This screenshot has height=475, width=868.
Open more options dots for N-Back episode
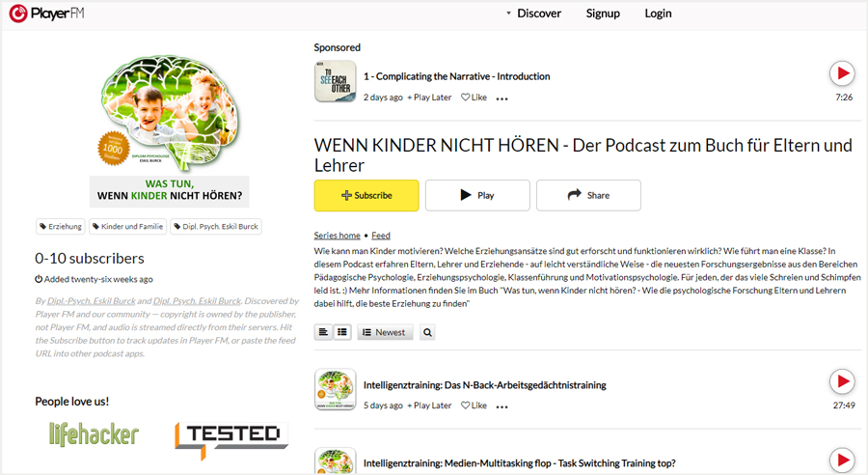pos(502,406)
